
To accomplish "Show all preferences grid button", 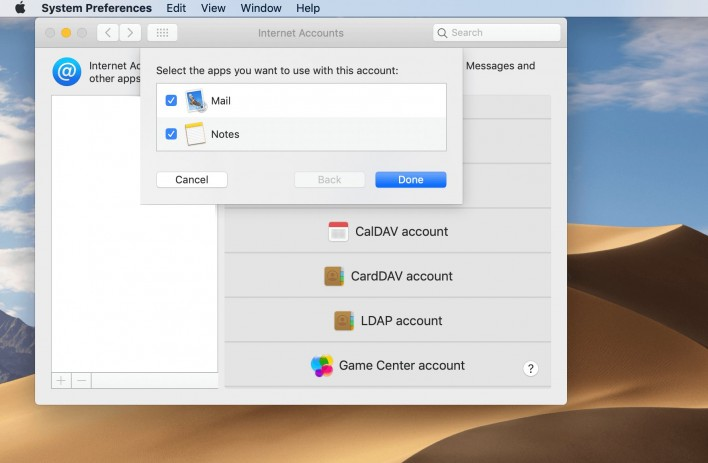I will pos(162,33).
